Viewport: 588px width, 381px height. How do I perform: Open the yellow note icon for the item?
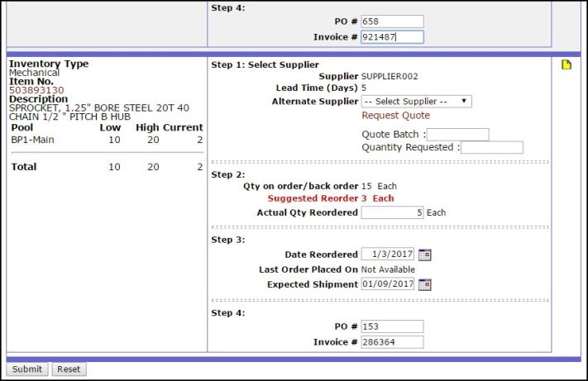coord(566,64)
